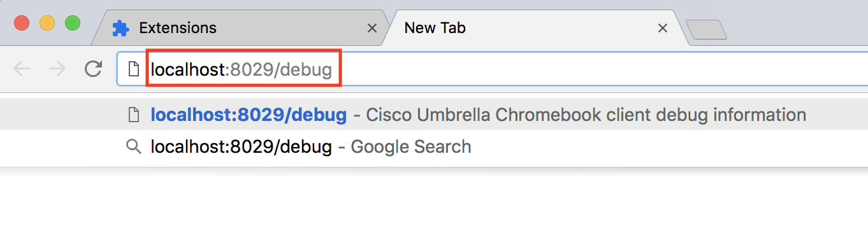Reload the current page
868x233 pixels.
pos(94,69)
